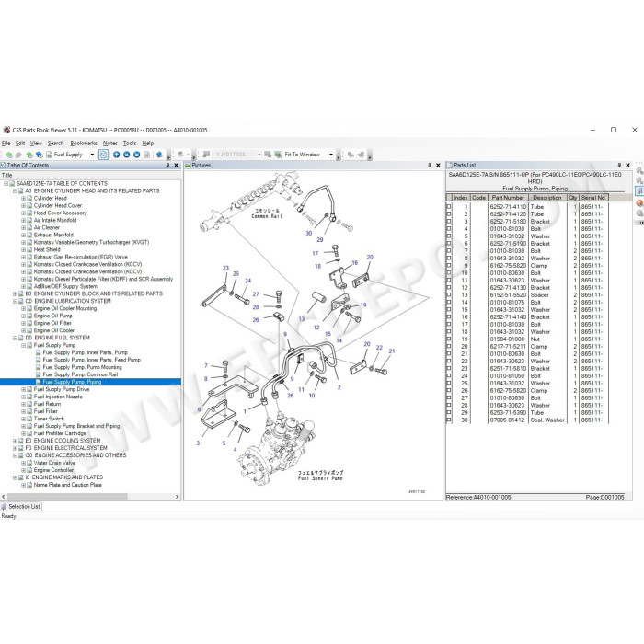Open the Fuel Supply dropdown arrow in toolbar
644x644 pixels.
point(92,155)
